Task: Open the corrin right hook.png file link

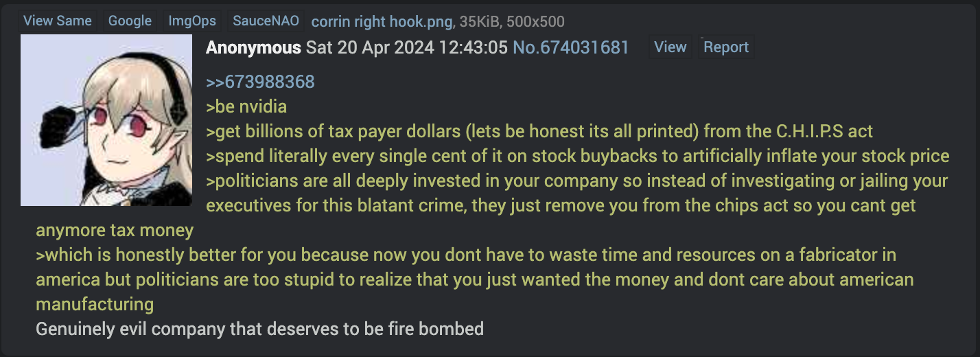Action: point(382,21)
